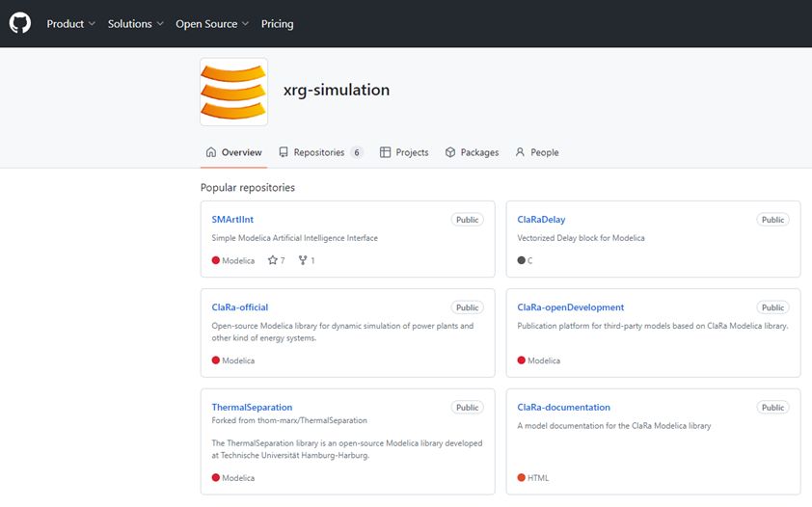
Task: Open the Open Source dropdown
Action: point(212,24)
